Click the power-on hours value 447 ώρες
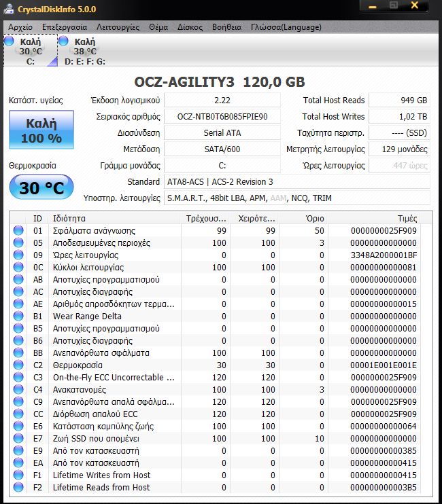Screen dimensions: 442x504 [399, 166]
